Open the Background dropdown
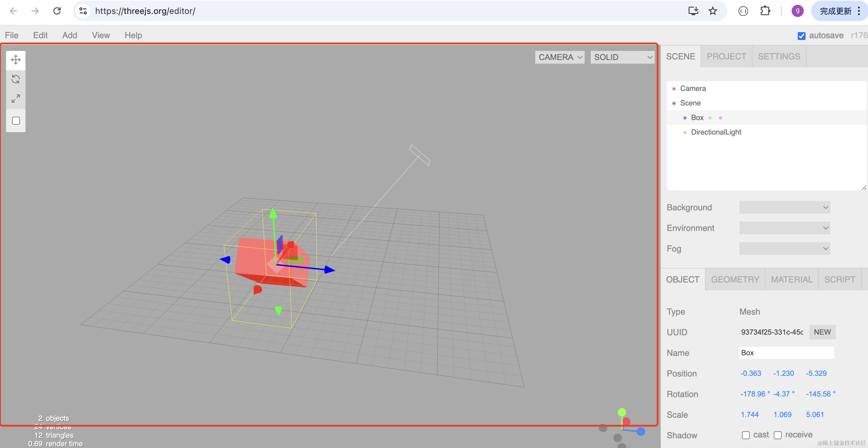This screenshot has height=448, width=868. click(784, 207)
